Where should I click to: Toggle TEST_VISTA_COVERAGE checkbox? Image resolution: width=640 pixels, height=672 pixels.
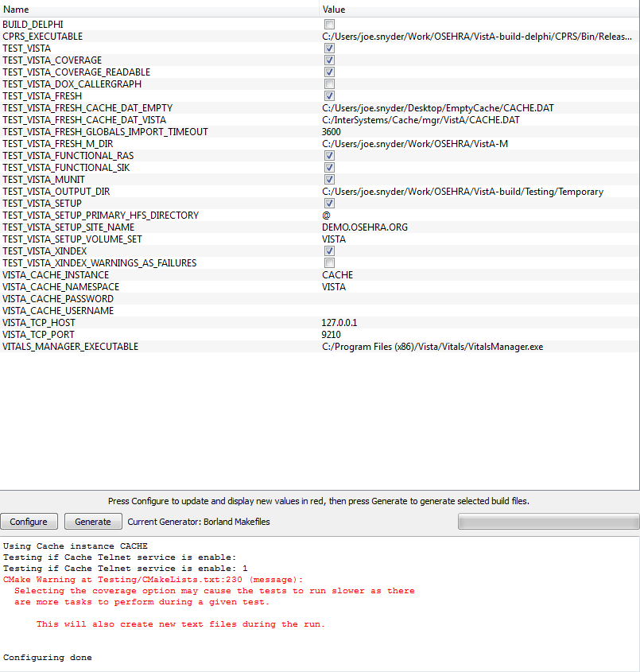[329, 60]
